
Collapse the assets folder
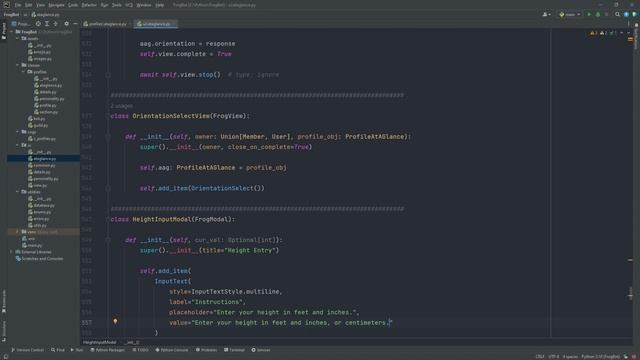[18, 38]
